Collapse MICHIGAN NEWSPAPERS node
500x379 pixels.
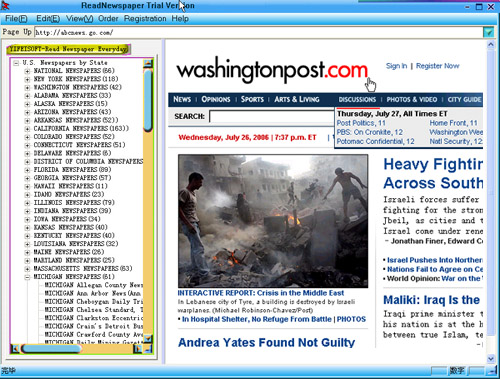(x=27, y=277)
